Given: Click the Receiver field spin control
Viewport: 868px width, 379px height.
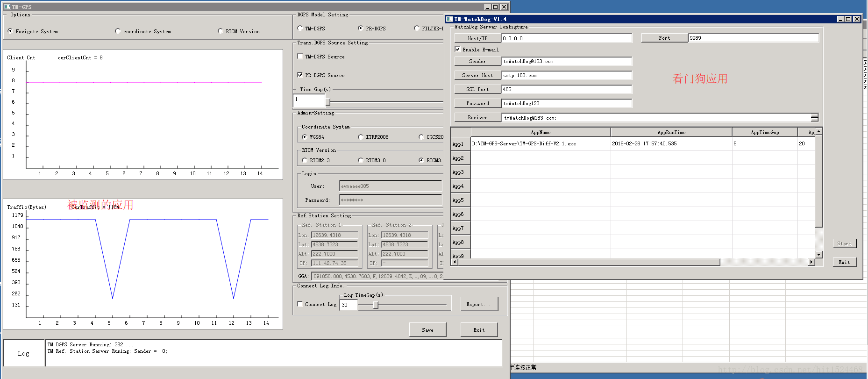Looking at the screenshot, I should [x=814, y=118].
